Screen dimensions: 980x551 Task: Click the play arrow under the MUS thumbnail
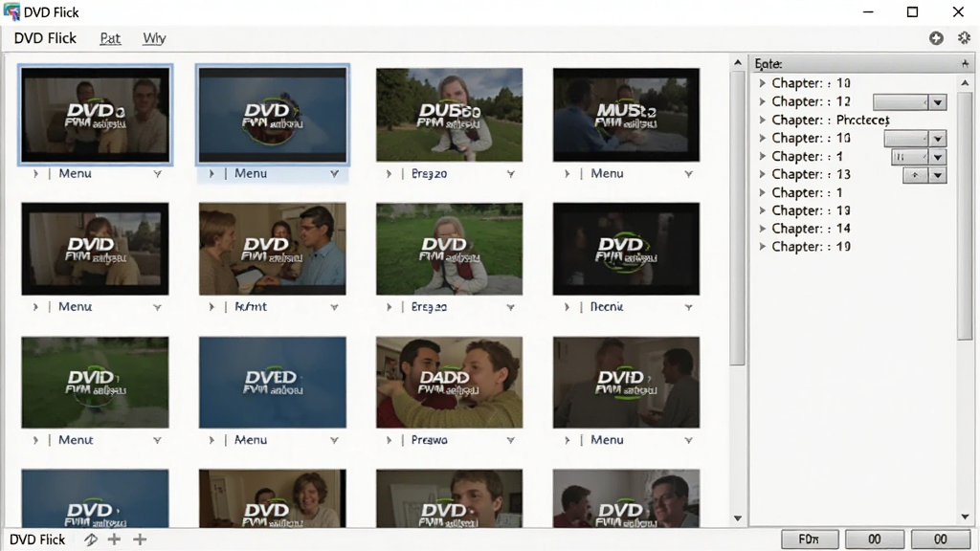(x=567, y=174)
